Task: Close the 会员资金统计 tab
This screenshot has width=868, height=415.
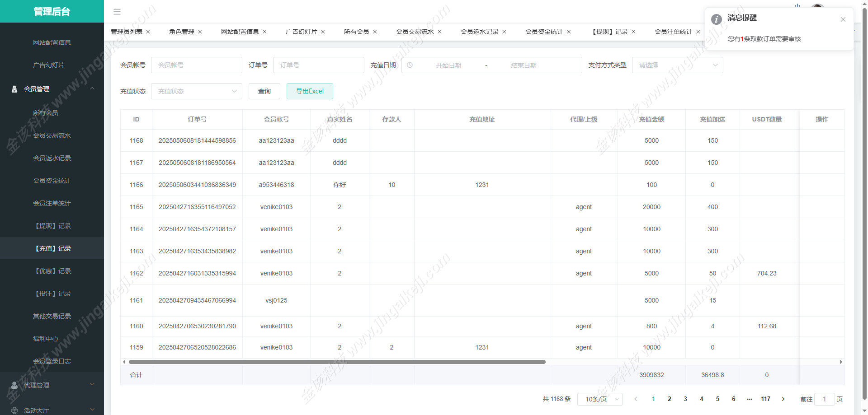Action: pyautogui.click(x=569, y=32)
